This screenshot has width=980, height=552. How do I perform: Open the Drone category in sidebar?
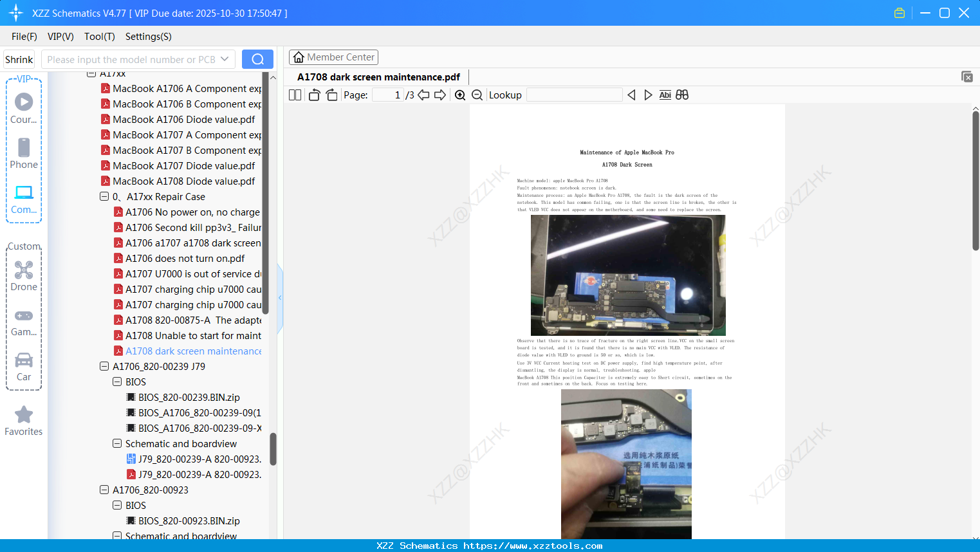(24, 276)
